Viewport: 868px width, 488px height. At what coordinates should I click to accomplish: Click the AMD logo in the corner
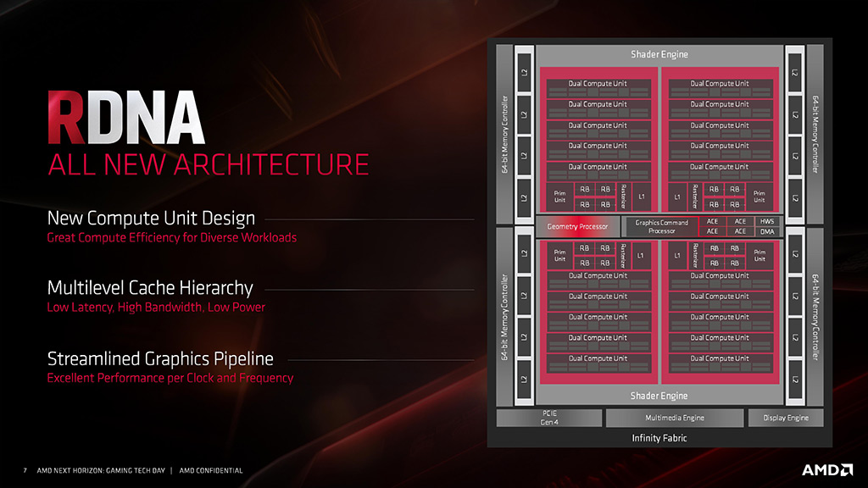827,469
